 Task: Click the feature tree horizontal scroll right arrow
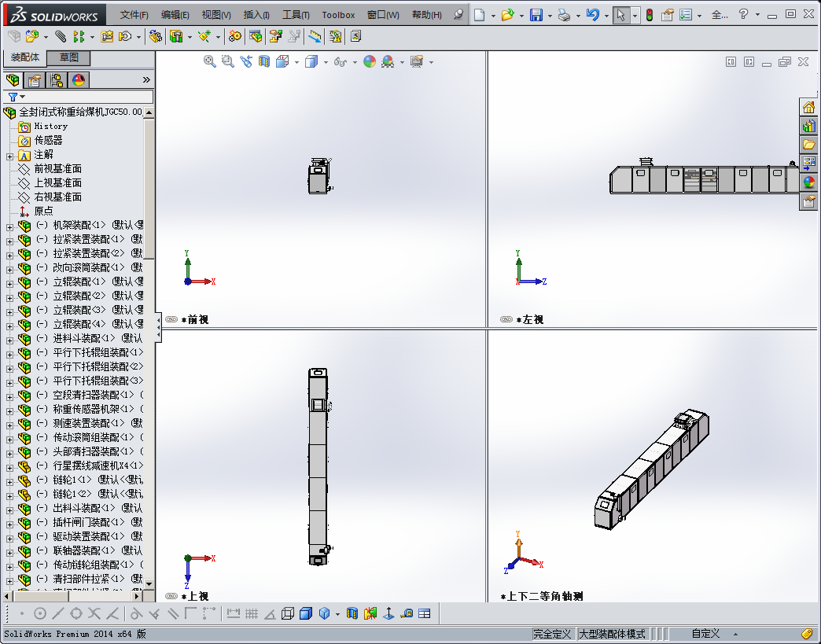[x=137, y=596]
